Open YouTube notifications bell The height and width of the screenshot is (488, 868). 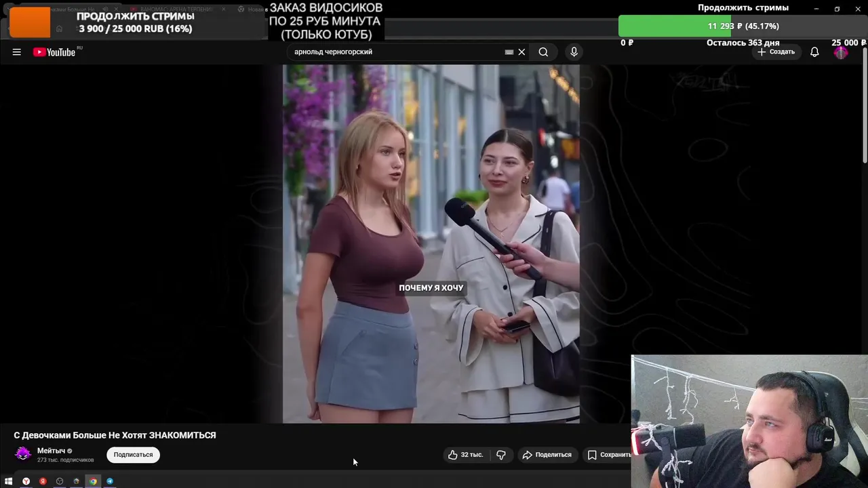click(x=814, y=52)
